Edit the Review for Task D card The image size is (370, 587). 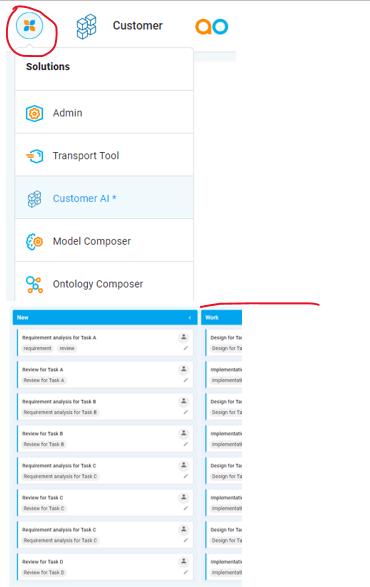(185, 572)
